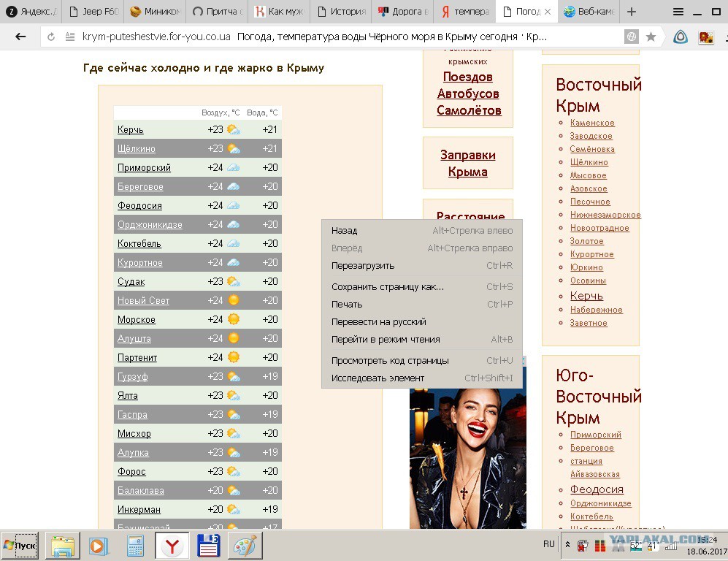Select Печать in the context menu
This screenshot has height=561, width=728.
point(421,305)
